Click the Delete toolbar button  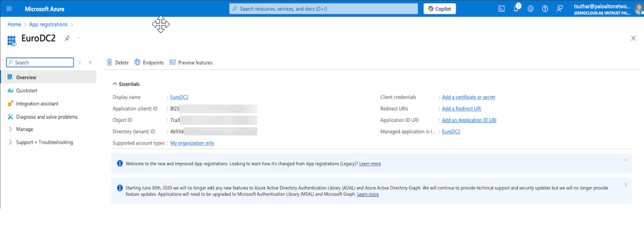[118, 62]
